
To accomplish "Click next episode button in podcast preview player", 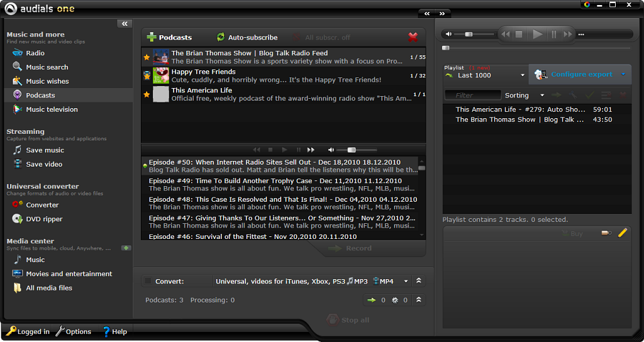I will point(311,150).
